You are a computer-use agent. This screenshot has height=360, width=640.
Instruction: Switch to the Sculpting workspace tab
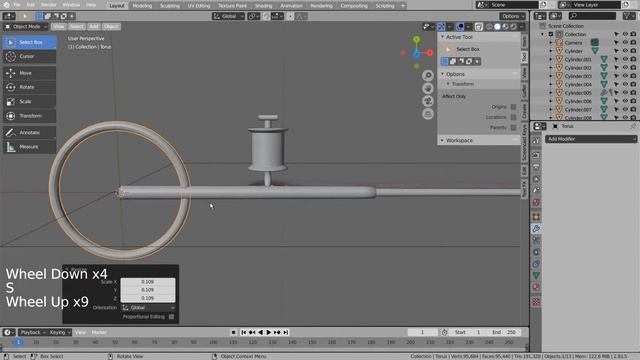(x=169, y=6)
